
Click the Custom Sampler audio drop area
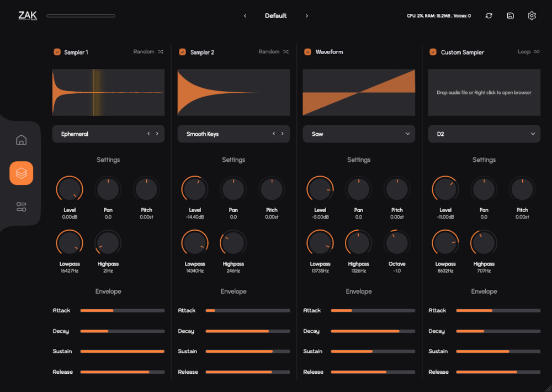(x=484, y=92)
